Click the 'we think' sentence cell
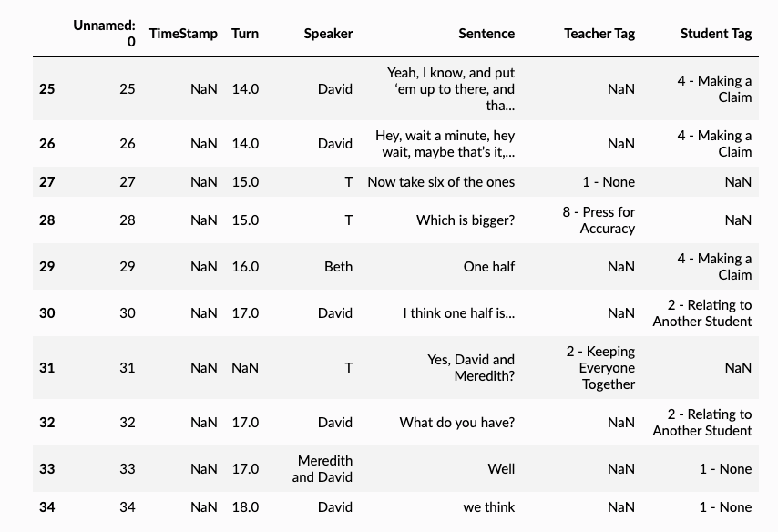Image resolution: width=778 pixels, height=532 pixels. (x=489, y=507)
